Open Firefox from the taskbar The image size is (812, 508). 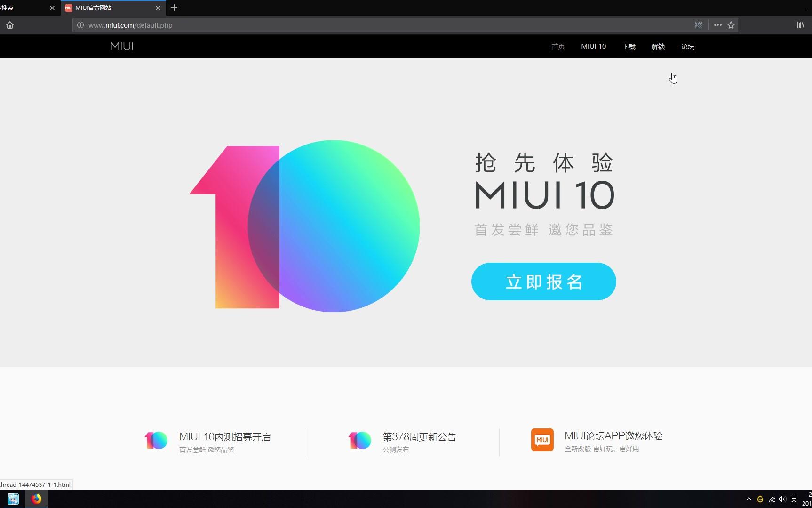pos(36,499)
